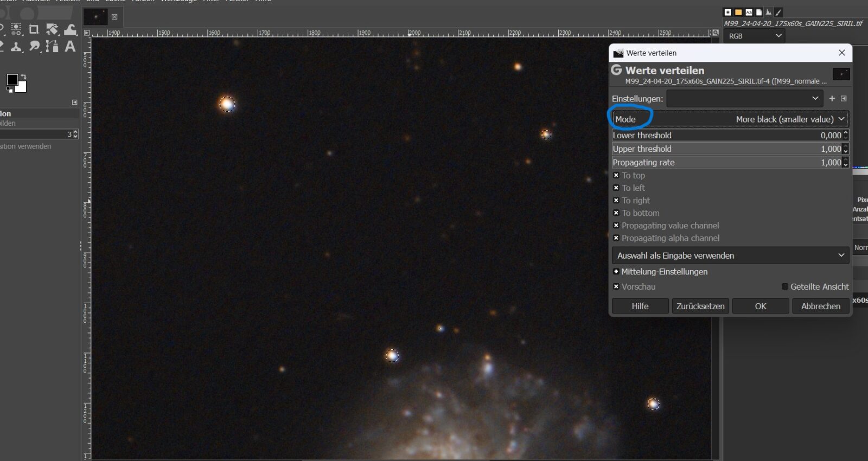Select the Paths tool

[x=52, y=47]
